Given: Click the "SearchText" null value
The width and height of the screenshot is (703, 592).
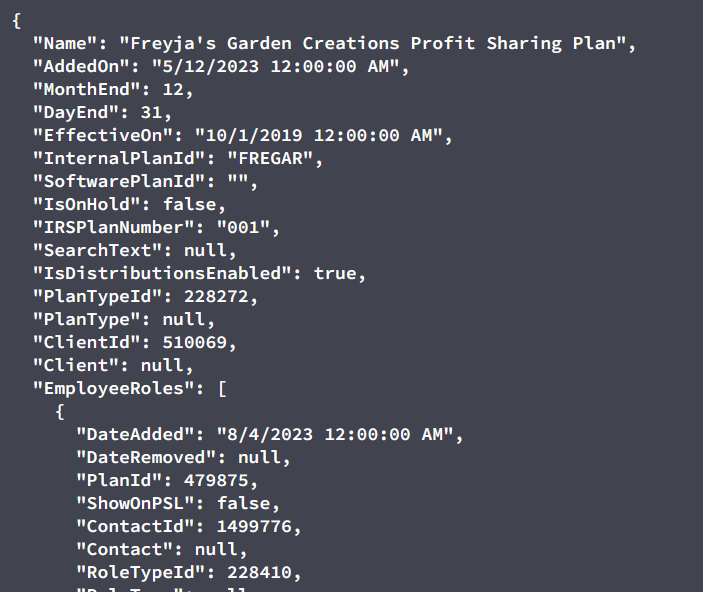Looking at the screenshot, I should coord(205,251).
